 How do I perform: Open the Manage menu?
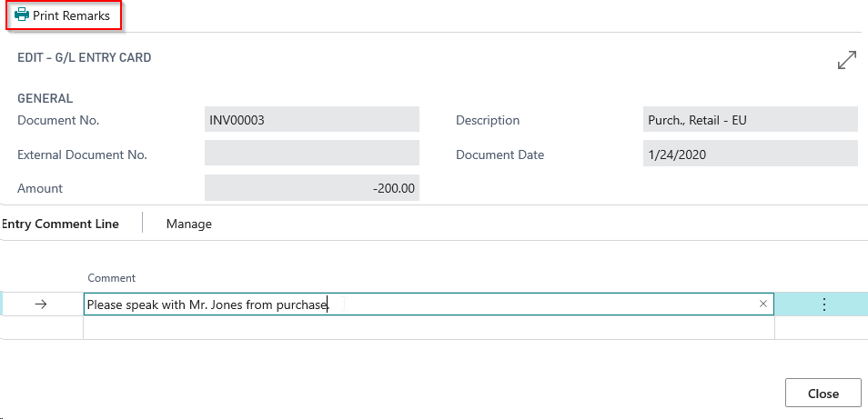click(x=188, y=224)
